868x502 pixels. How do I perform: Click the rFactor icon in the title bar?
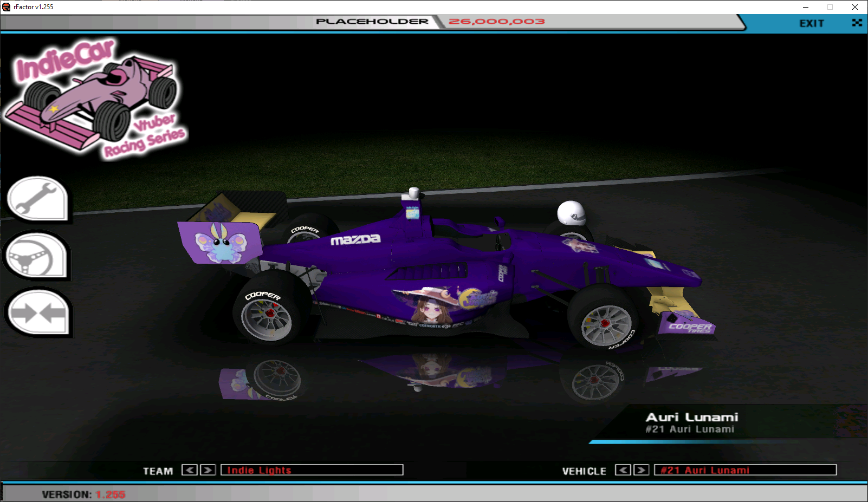pos(7,7)
